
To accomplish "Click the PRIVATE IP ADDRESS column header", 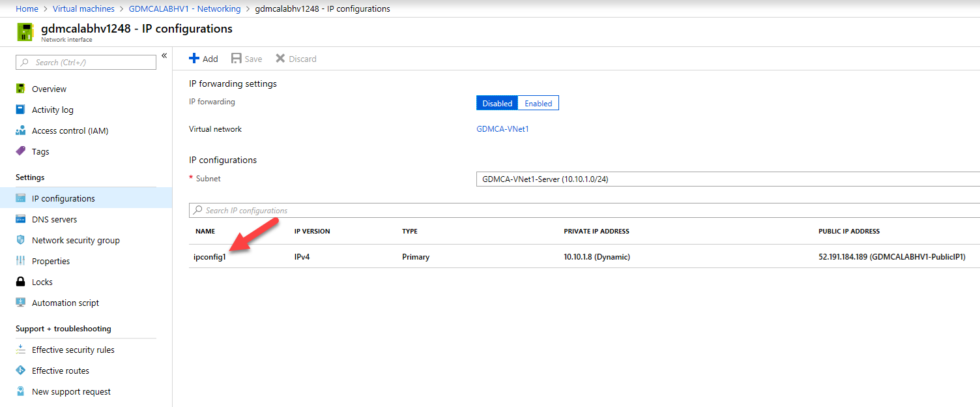I will tap(596, 232).
